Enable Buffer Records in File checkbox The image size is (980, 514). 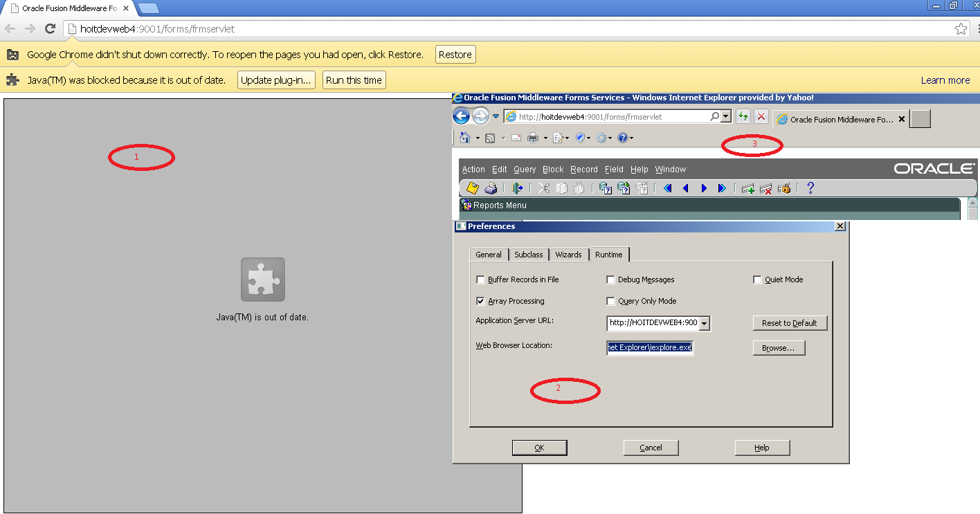click(480, 279)
